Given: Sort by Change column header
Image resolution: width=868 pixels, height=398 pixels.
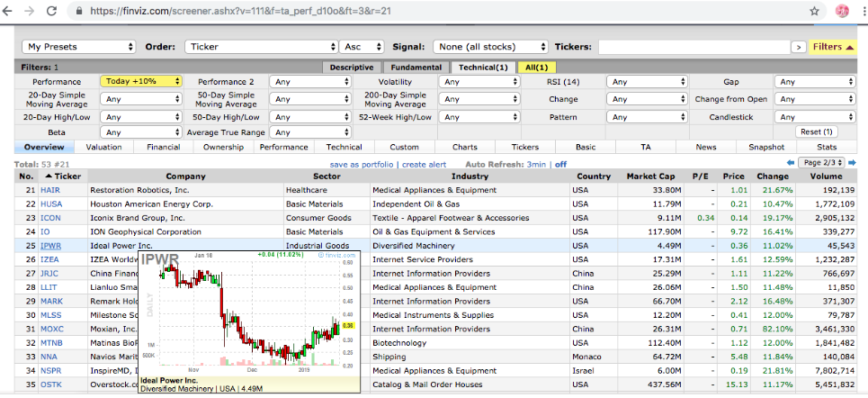Looking at the screenshot, I should click(x=773, y=176).
